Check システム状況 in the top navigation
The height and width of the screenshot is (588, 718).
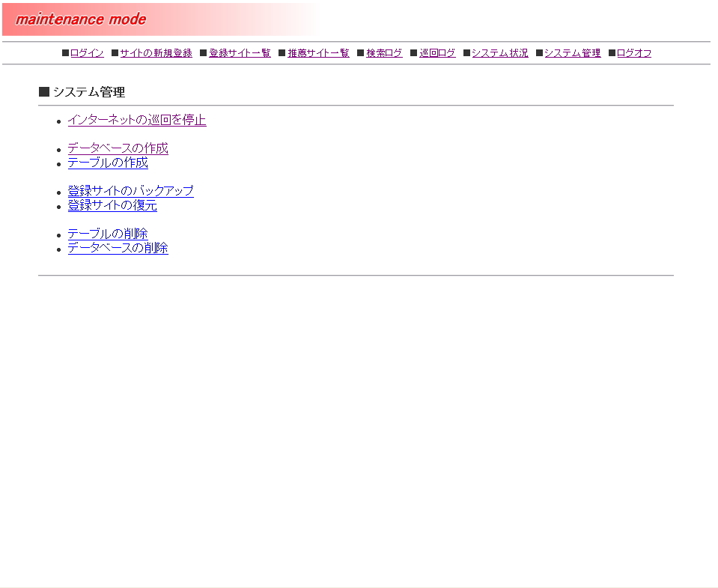point(499,53)
